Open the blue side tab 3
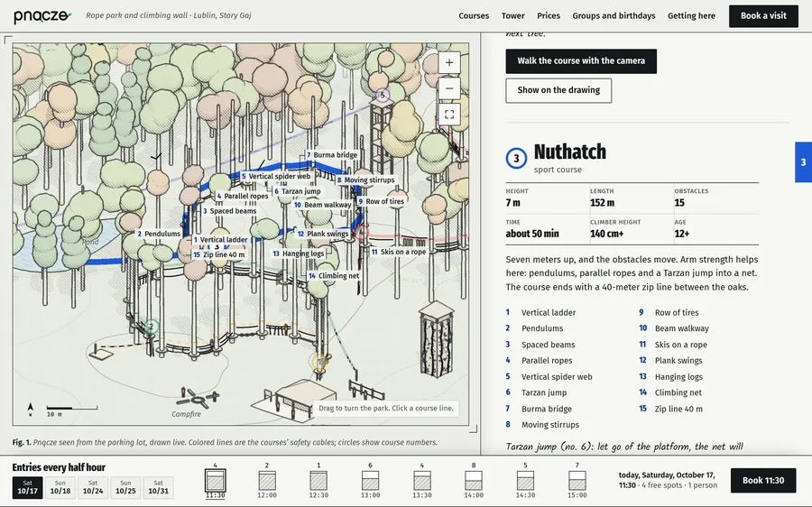Screen dimensions: 812x507 pos(803,162)
